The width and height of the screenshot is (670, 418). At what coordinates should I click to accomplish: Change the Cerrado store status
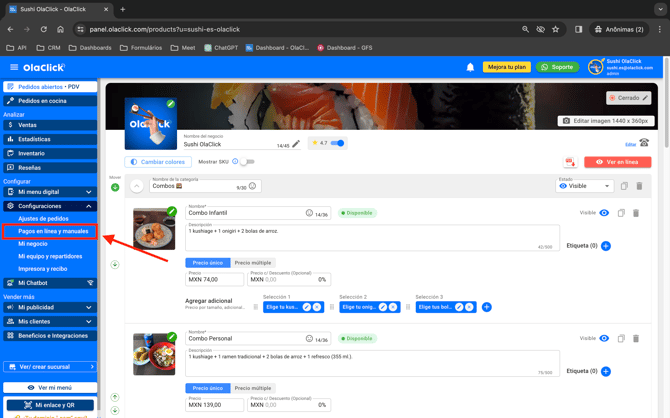[629, 98]
